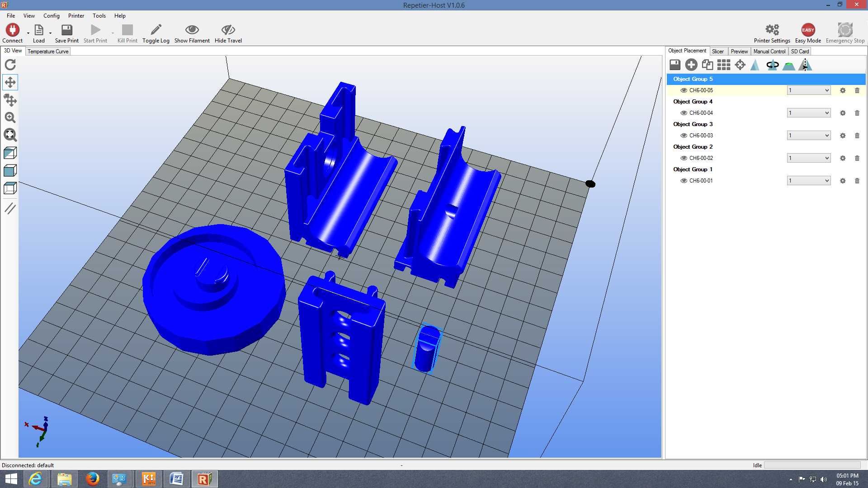868x488 pixels.
Task: Open the cut objects tool
Action: point(789,66)
